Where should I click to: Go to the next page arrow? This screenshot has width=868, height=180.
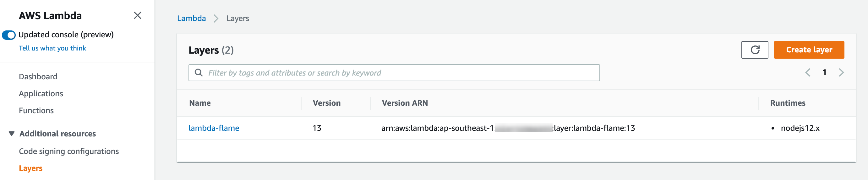[841, 72]
